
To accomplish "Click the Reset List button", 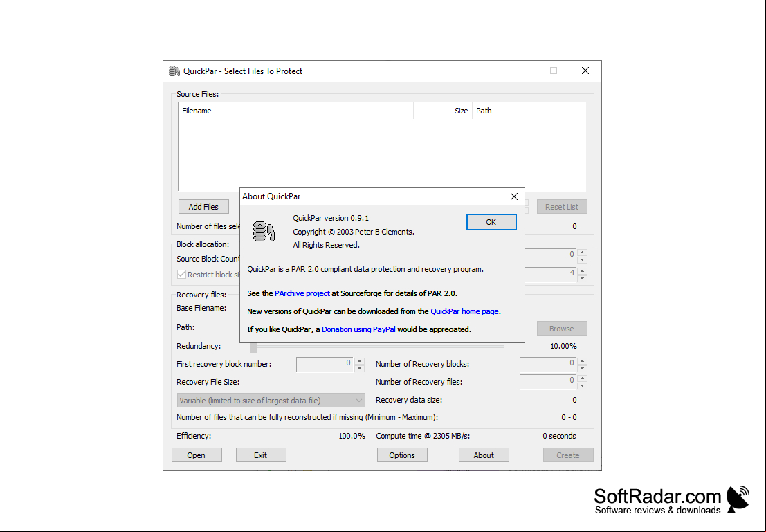I will click(x=562, y=207).
